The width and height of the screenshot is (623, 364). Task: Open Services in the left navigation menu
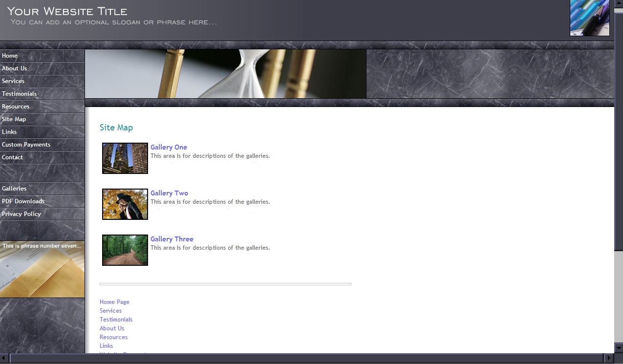pos(42,81)
